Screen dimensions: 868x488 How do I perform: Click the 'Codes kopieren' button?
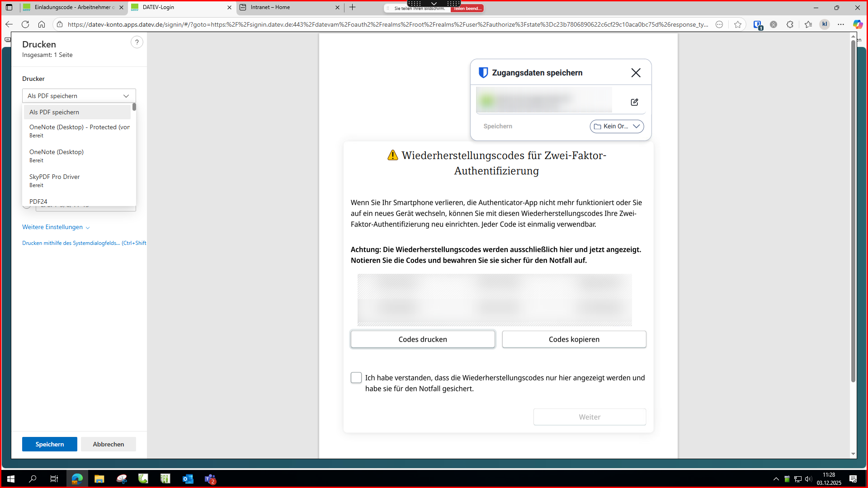click(x=574, y=339)
